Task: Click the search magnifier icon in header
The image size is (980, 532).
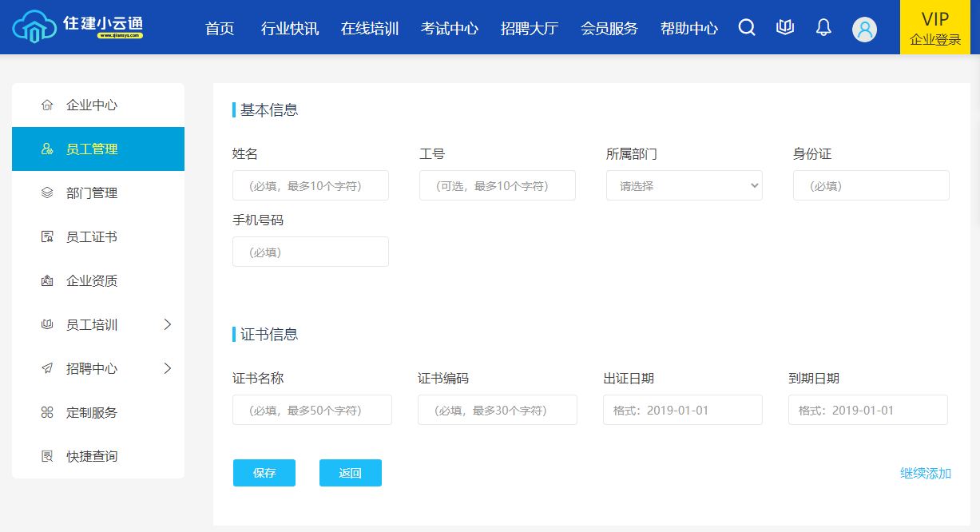Action: 747,28
